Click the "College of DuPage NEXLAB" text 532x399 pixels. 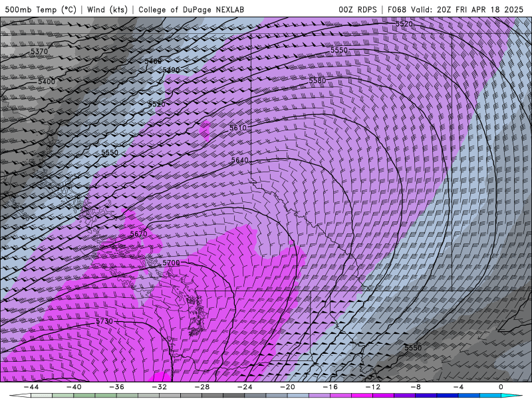pos(191,9)
